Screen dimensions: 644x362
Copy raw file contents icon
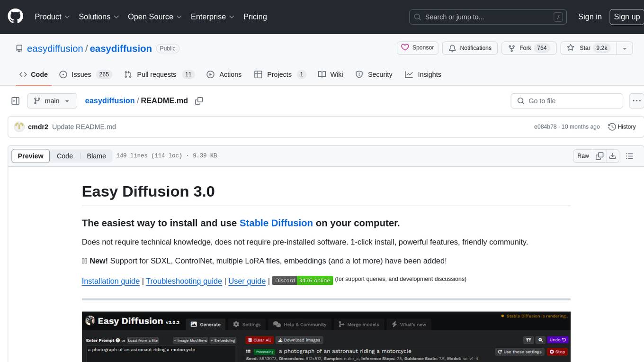599,156
